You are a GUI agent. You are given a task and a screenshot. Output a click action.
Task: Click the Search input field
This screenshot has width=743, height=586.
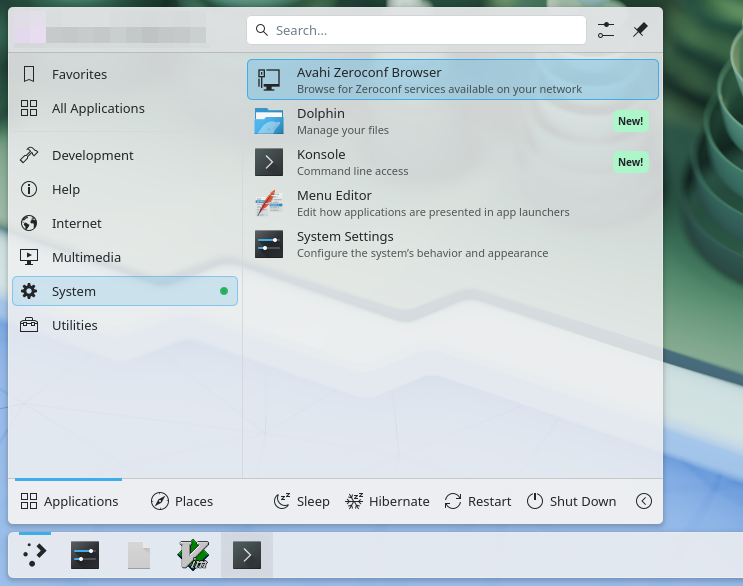[416, 30]
